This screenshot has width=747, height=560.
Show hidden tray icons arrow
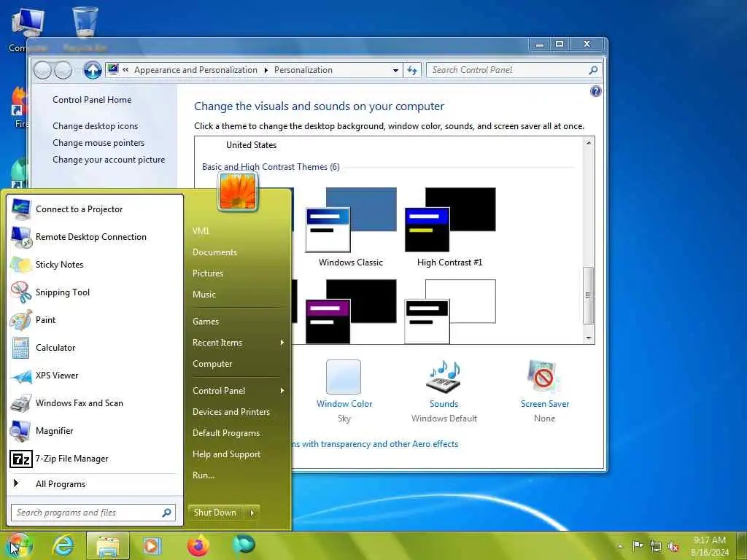click(x=620, y=546)
